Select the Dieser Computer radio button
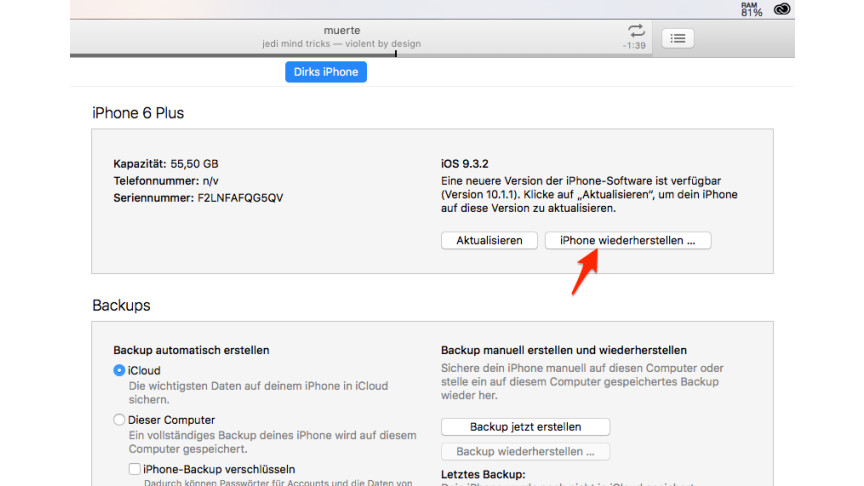 119,420
